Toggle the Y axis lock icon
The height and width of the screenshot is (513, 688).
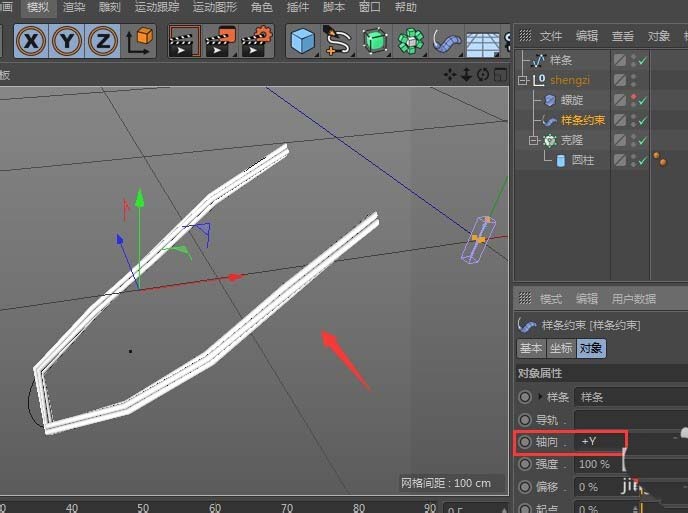[67, 41]
